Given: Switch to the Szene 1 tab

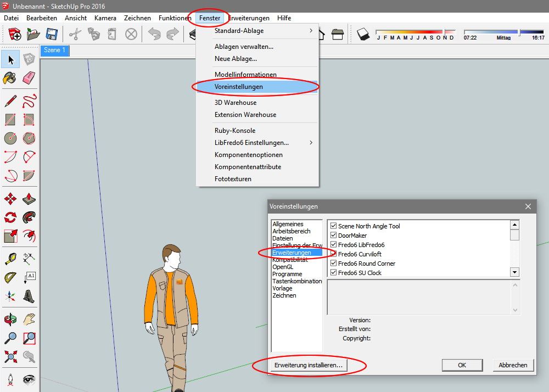Looking at the screenshot, I should coord(55,51).
